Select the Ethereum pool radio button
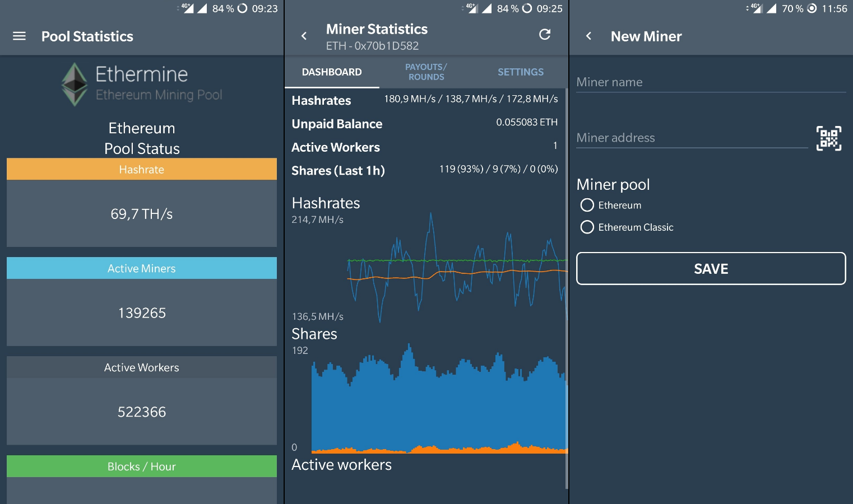 [x=587, y=205]
